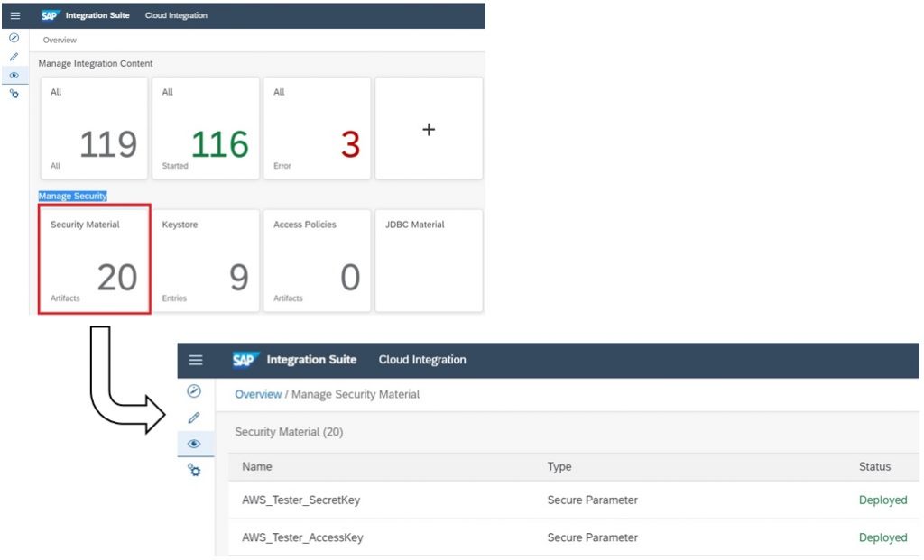Open the Access Policies tile
The image size is (924, 560).
tap(317, 261)
